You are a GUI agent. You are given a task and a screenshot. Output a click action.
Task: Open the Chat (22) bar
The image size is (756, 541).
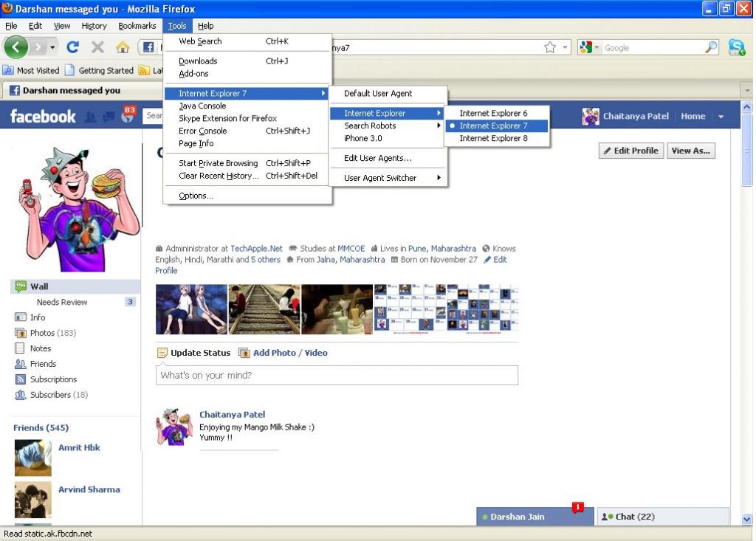[x=662, y=517]
